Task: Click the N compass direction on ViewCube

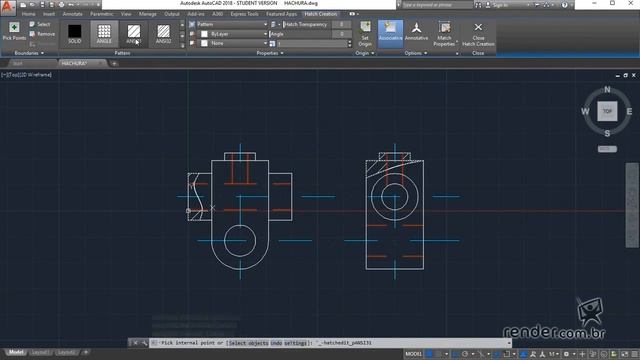Action: [x=607, y=89]
